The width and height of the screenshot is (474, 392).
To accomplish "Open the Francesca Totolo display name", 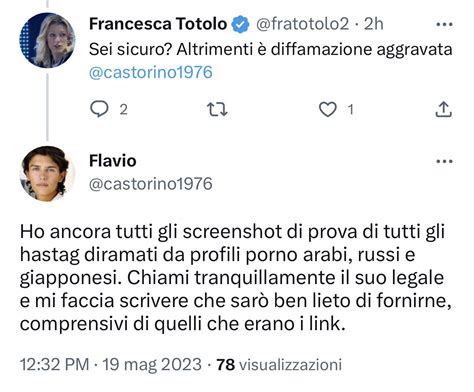I will (x=158, y=24).
